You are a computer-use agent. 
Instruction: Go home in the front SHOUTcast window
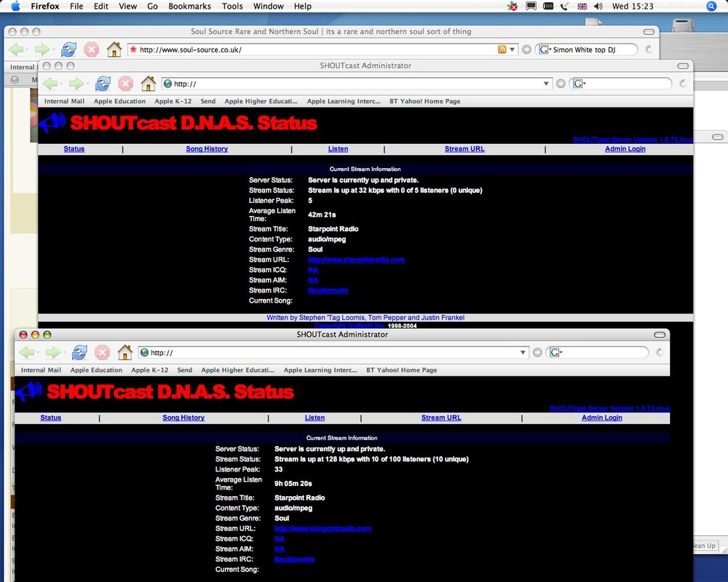pos(124,353)
